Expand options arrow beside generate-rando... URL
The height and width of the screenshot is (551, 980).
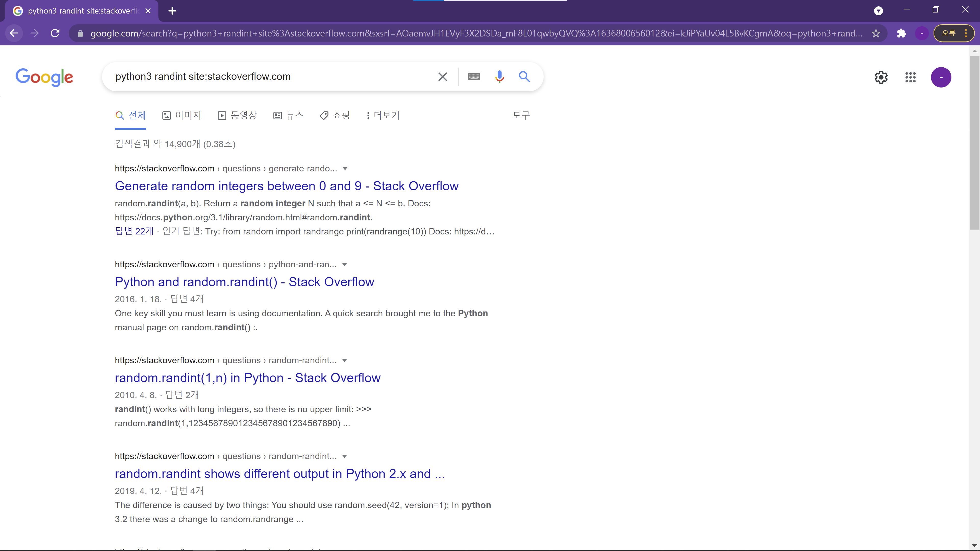pyautogui.click(x=345, y=168)
